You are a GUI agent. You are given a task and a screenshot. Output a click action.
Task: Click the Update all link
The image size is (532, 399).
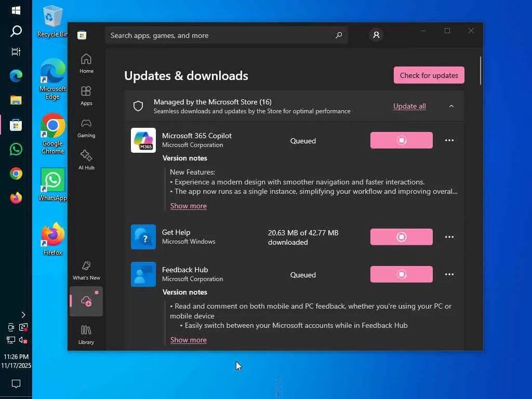coord(409,106)
